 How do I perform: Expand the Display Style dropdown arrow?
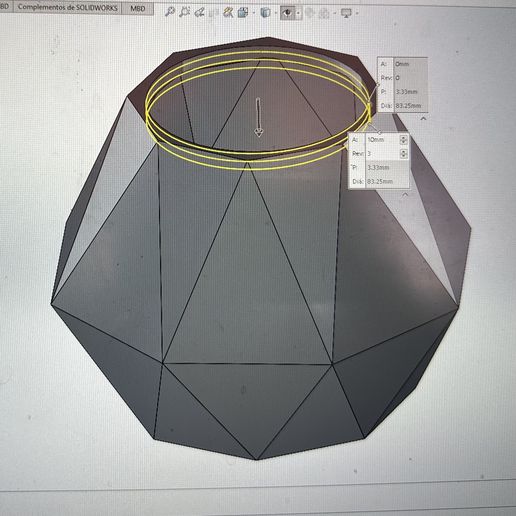click(276, 13)
